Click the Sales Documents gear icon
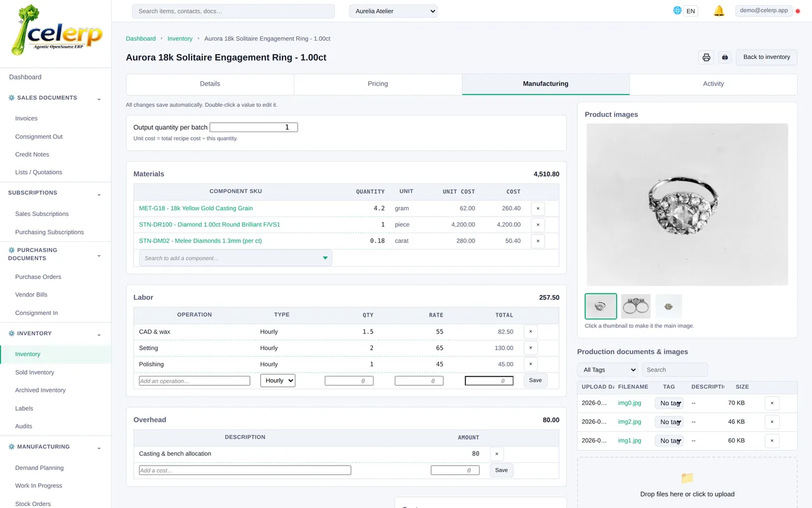 click(x=11, y=98)
